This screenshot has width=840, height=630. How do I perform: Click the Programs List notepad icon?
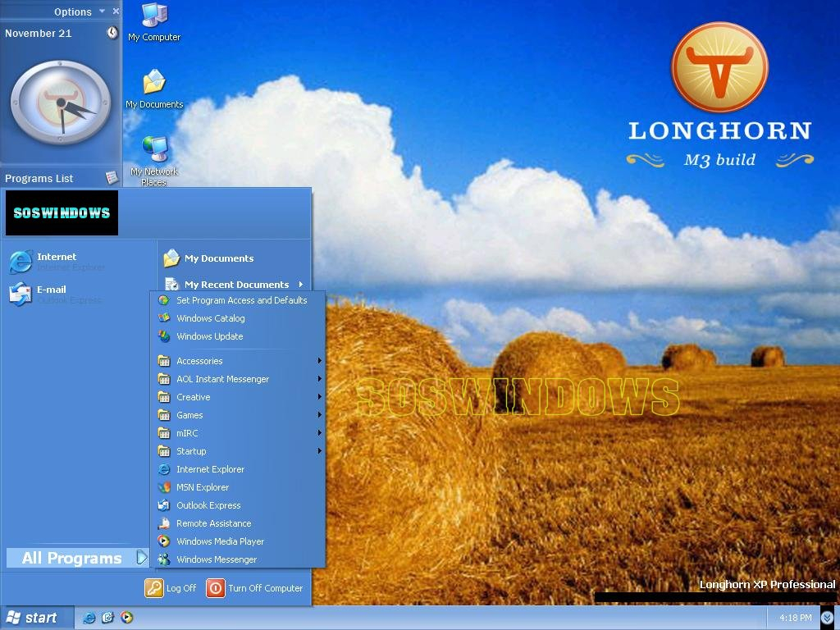[x=112, y=177]
